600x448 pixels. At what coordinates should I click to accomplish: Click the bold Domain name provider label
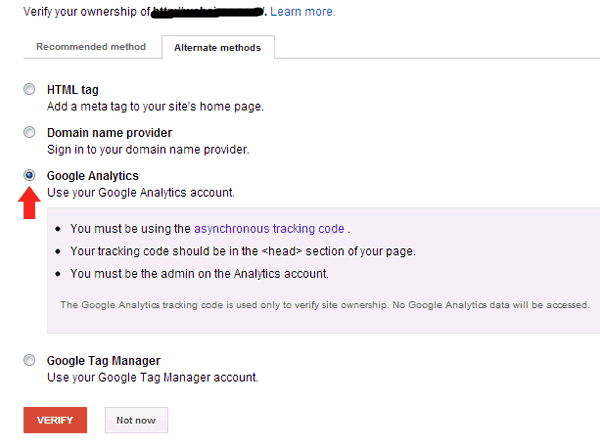click(x=110, y=133)
